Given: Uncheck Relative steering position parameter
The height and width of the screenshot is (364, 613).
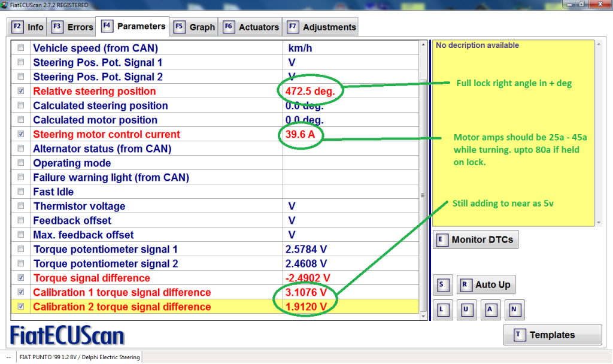Looking at the screenshot, I should coord(22,92).
